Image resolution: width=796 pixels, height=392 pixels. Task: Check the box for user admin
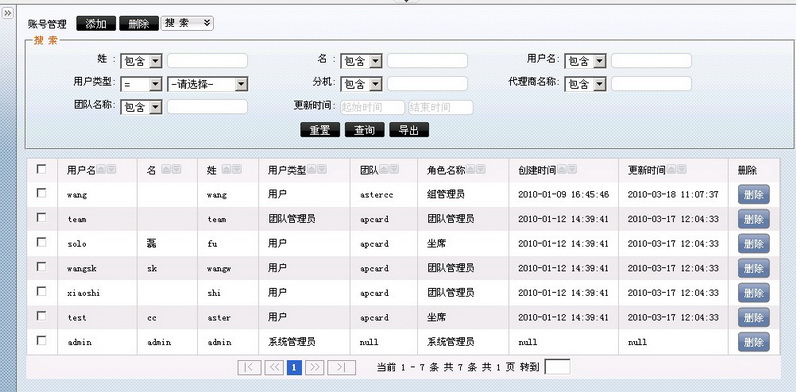coord(42,340)
